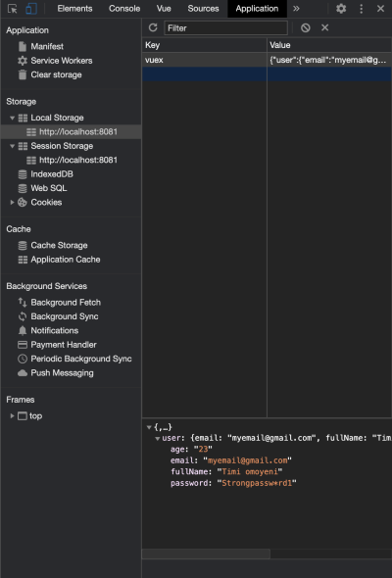The image size is (392, 578).
Task: Open Cache Storage section
Action: click(x=59, y=245)
